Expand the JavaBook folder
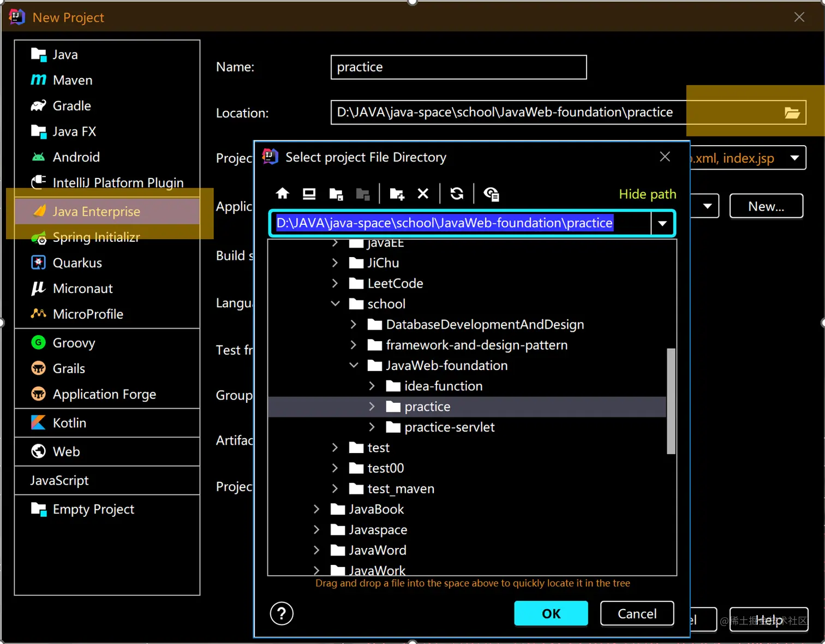 coord(316,509)
